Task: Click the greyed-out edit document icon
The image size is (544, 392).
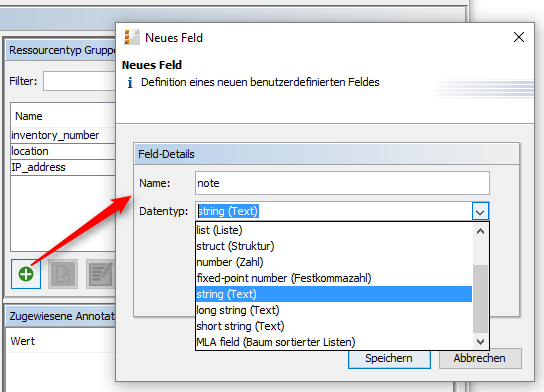Action: point(63,274)
